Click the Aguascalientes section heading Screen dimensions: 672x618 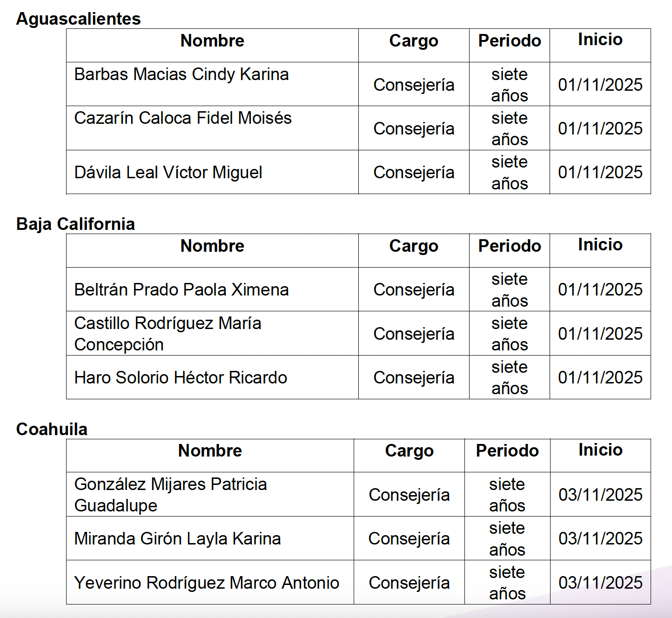pos(78,19)
